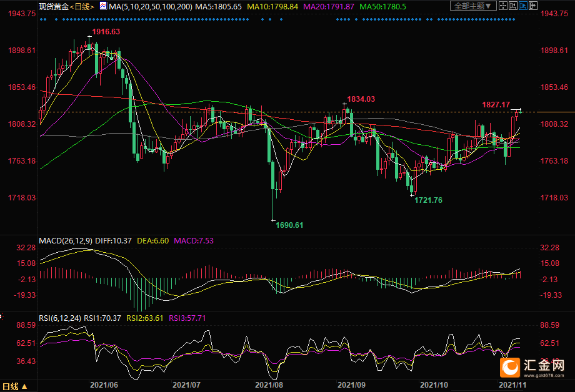Toggle the blue highlighted axis play icon
This screenshot has height=392, width=575.
click(x=523, y=6)
